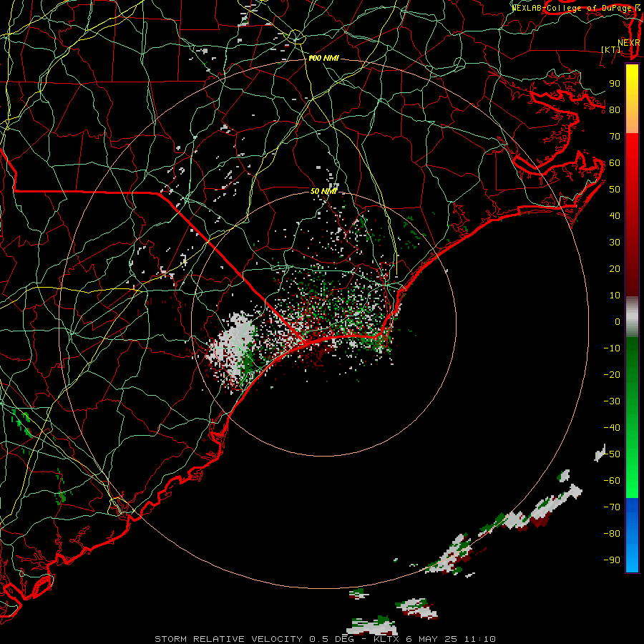Click the 60 value on the velocity scale
The image size is (644, 644).
tap(615, 163)
